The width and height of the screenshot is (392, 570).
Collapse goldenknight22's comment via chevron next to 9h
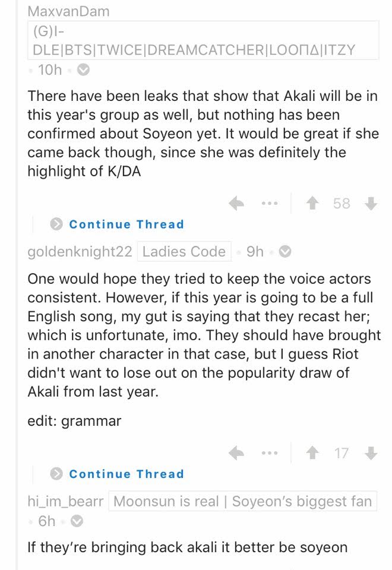point(285,252)
